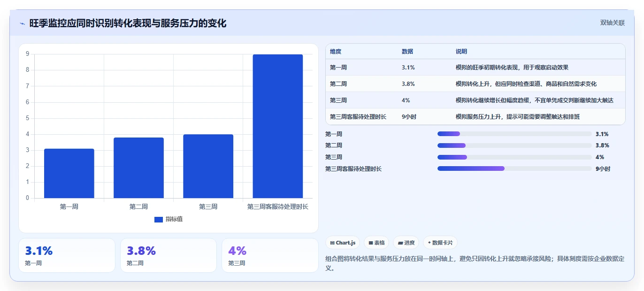Click the 9小时 table data cell
Viewport: 644px width, 291px height.
tap(409, 117)
